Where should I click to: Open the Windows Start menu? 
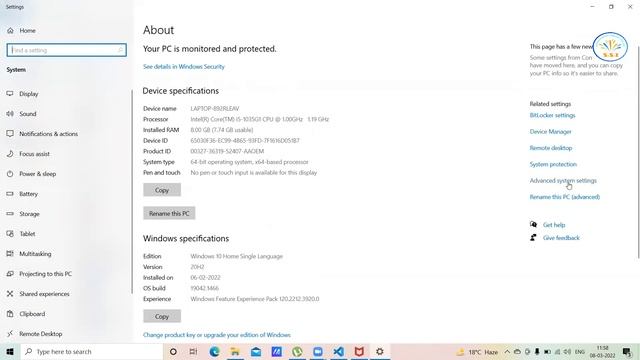coord(10,351)
